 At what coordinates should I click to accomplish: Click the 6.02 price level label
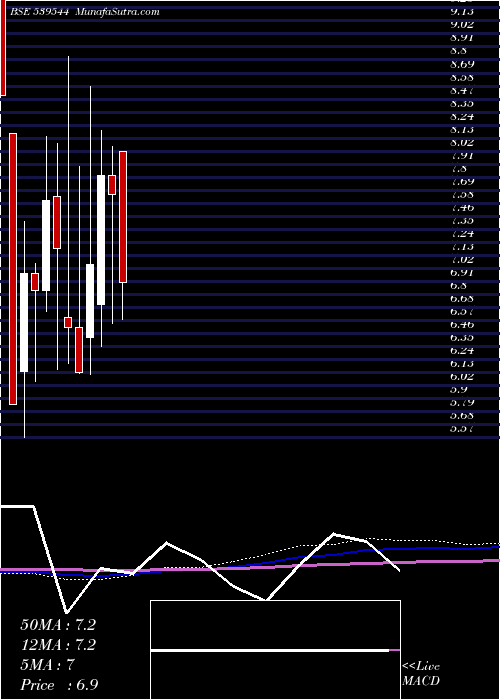pos(462,376)
